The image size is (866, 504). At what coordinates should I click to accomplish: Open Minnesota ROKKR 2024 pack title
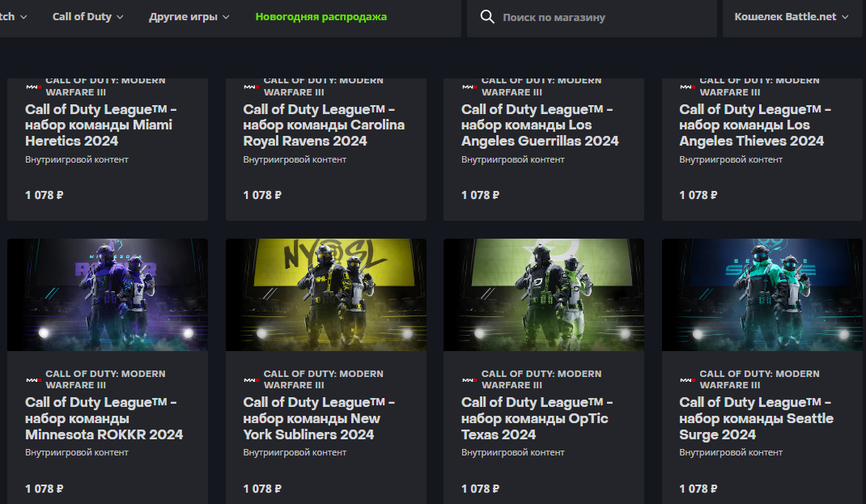104,418
